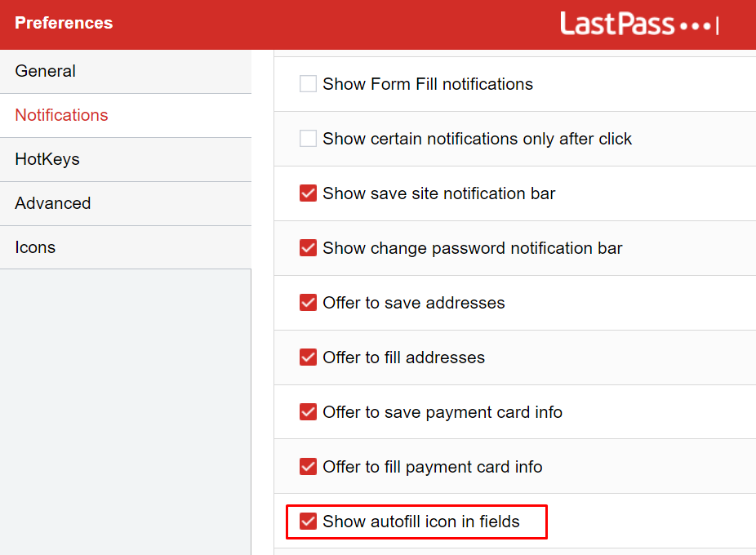The height and width of the screenshot is (555, 756).
Task: Select the Notifications tab
Action: point(126,115)
